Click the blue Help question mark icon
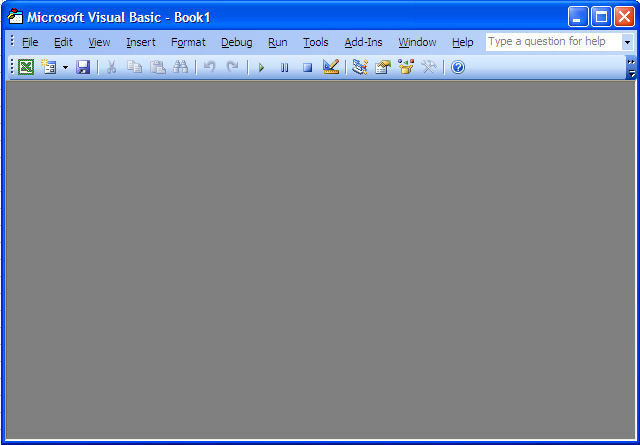This screenshot has width=640, height=445. (x=458, y=67)
